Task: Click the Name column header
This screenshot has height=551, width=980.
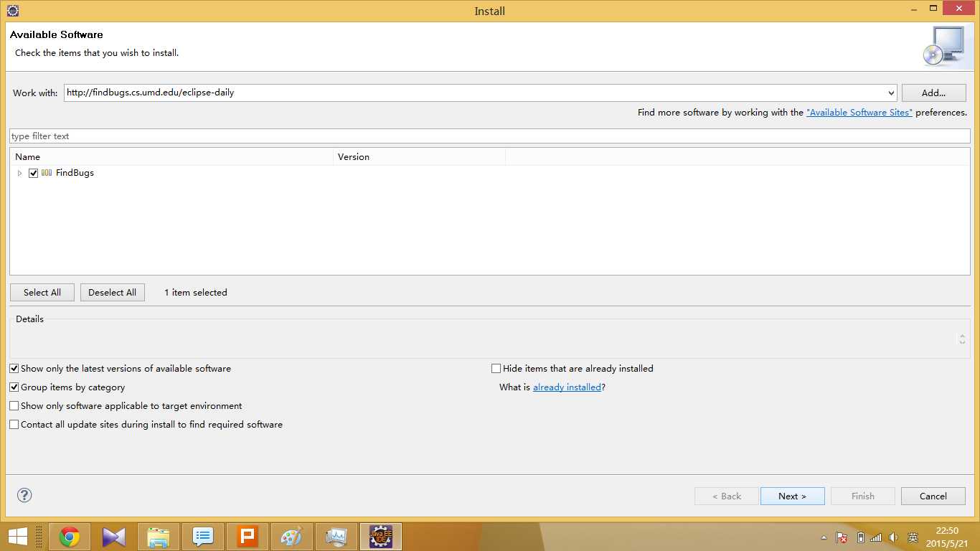Action: (x=172, y=157)
